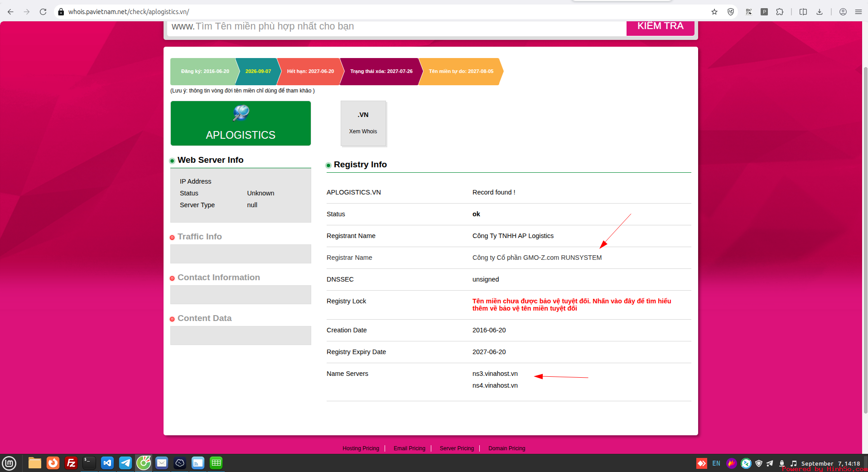Open the terminal from the taskbar
The height and width of the screenshot is (472, 868).
[x=89, y=463]
